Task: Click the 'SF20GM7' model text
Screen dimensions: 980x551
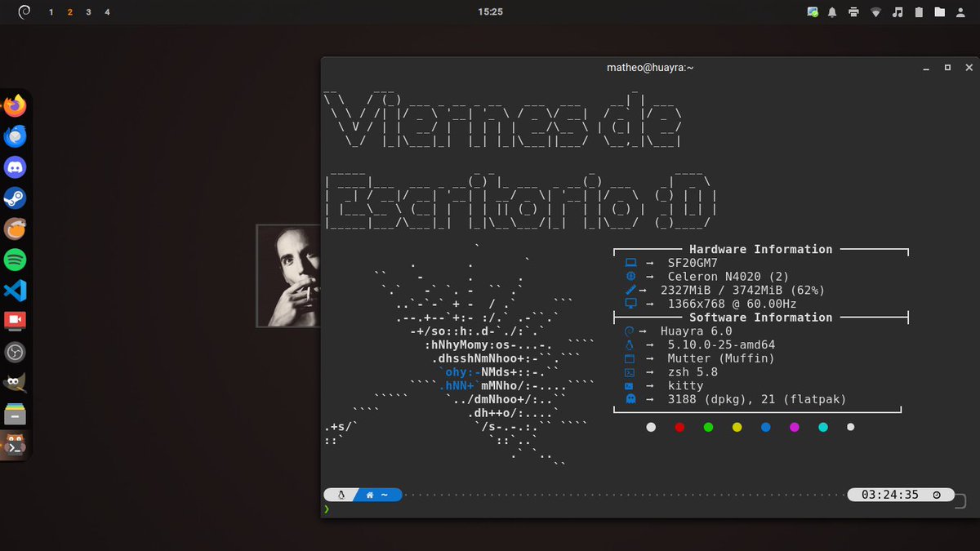Action: 693,263
